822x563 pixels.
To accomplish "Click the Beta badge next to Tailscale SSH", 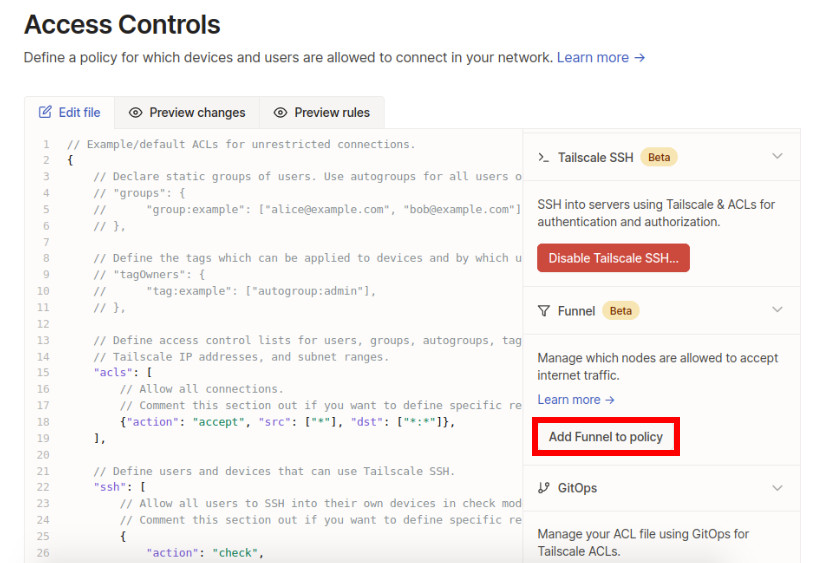I will tap(659, 157).
